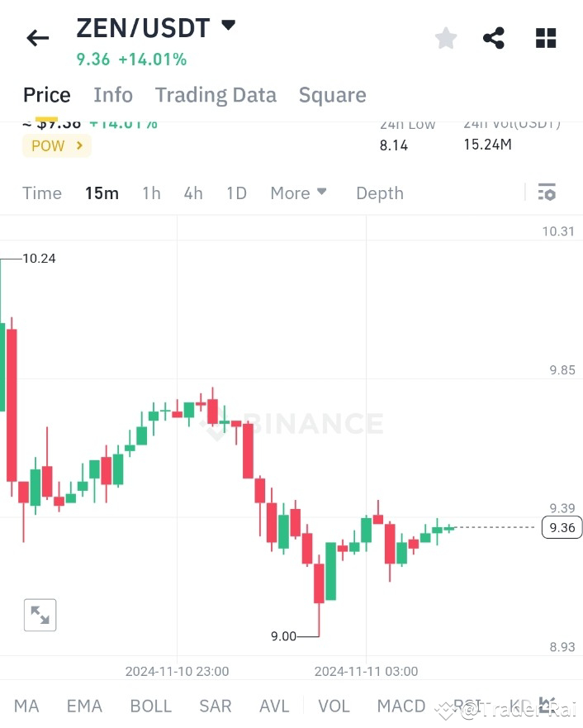Image resolution: width=583 pixels, height=728 pixels.
Task: Switch to the Trading Data tab
Action: pos(216,94)
